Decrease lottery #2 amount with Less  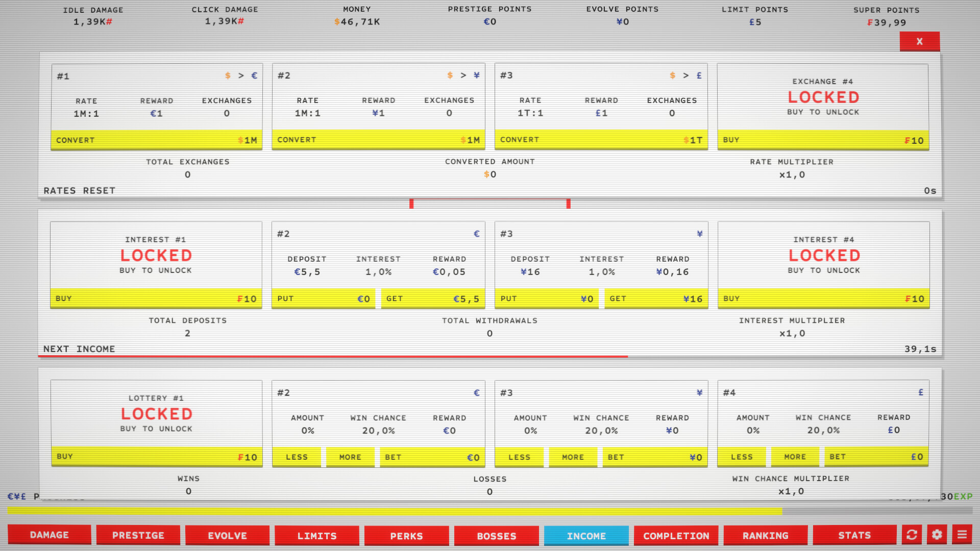coord(297,457)
